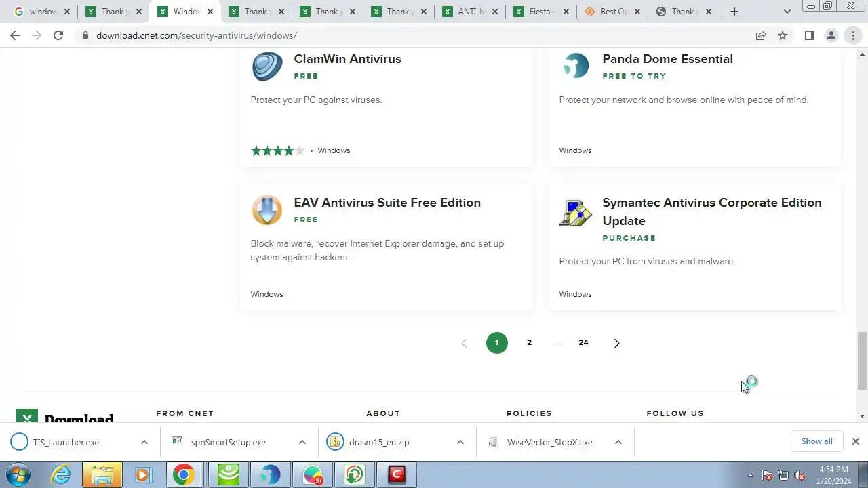Open the spnSmartSetup.exe download
Viewport: 868px width, 488px height.
click(x=228, y=442)
